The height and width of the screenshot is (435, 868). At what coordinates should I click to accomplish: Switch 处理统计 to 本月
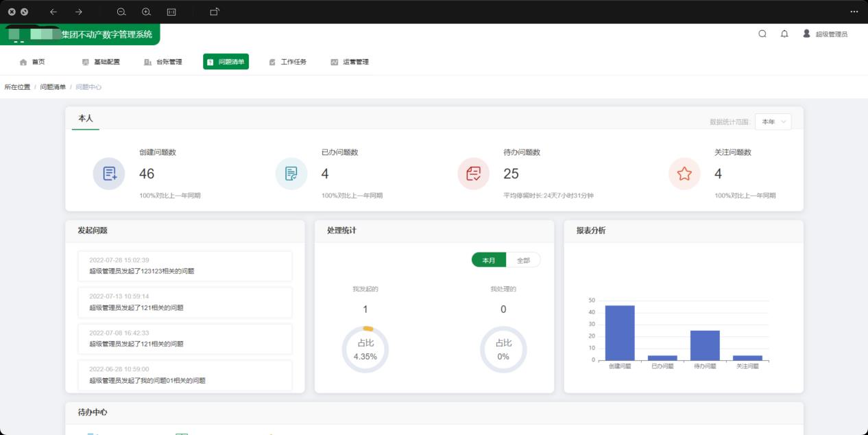click(x=489, y=261)
